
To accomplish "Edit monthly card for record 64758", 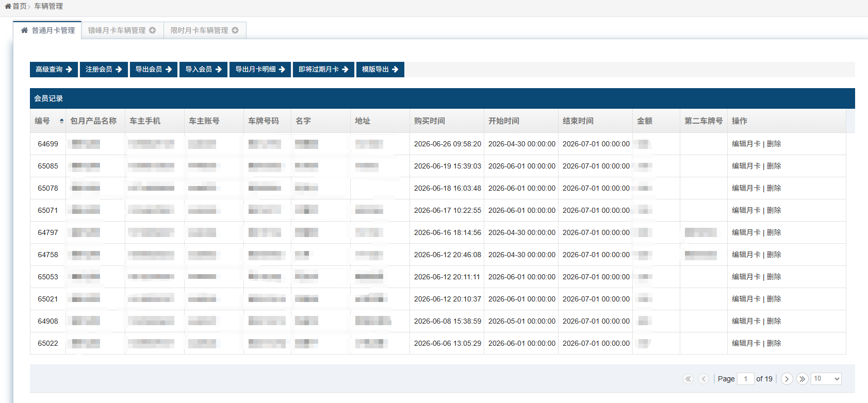I will [746, 255].
